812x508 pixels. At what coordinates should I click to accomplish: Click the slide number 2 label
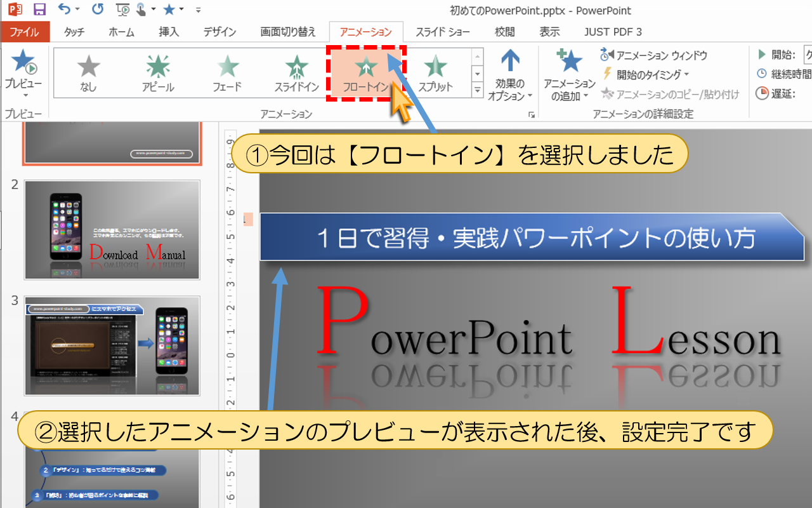point(15,185)
